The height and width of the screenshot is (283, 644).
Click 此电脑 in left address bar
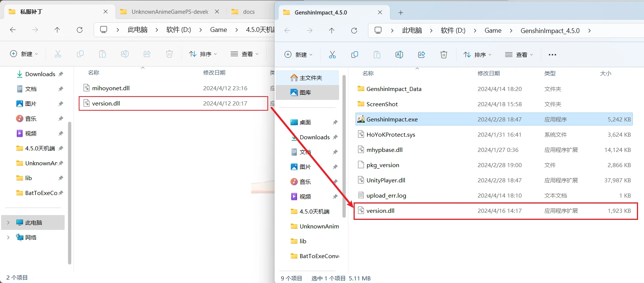[x=137, y=30]
